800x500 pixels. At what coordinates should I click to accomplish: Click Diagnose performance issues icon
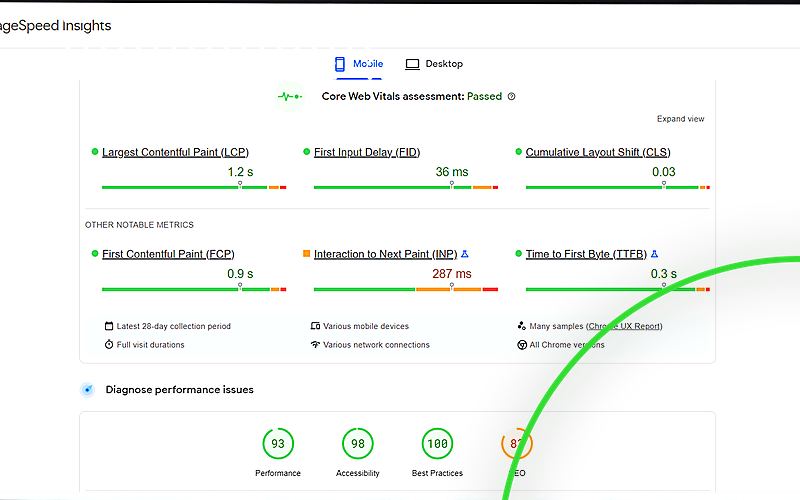click(88, 390)
